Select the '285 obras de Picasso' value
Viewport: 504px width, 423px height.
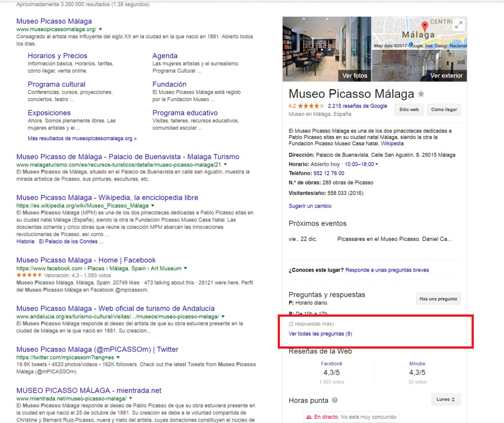coord(348,183)
